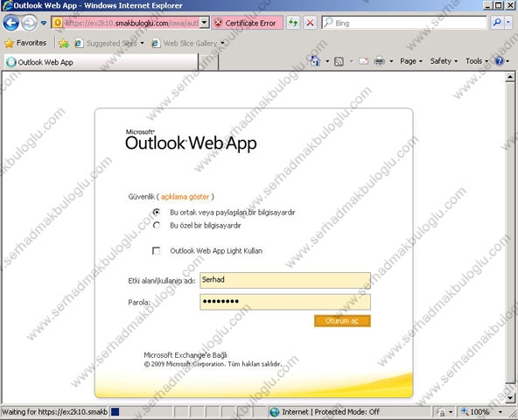The height and width of the screenshot is (420, 518).
Task: Click the 100% zoom level button
Action: [x=476, y=412]
